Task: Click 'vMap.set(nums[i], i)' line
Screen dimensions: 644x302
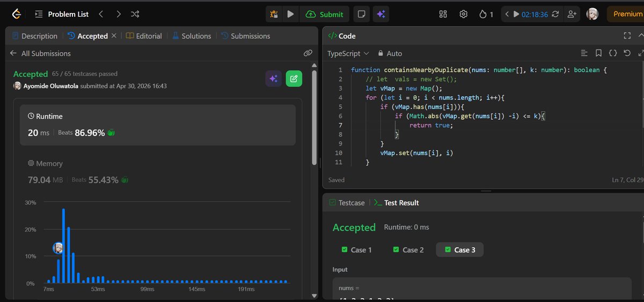Action: click(x=416, y=153)
